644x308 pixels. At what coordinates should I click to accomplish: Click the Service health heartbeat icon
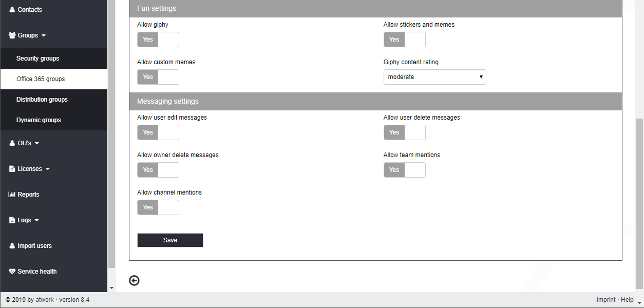click(12, 272)
